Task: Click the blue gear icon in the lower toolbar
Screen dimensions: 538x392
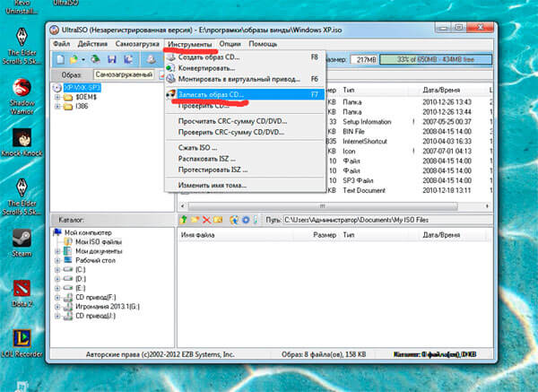Action: click(246, 220)
